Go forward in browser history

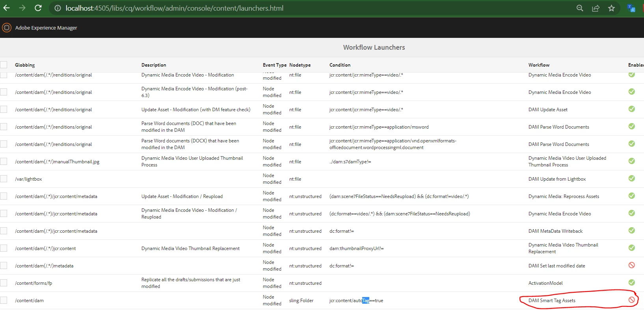pyautogui.click(x=22, y=8)
